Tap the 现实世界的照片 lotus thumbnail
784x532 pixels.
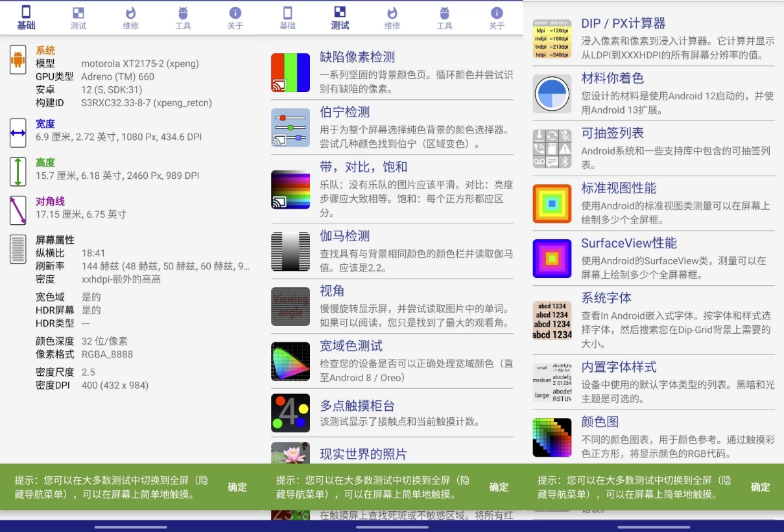(x=291, y=453)
